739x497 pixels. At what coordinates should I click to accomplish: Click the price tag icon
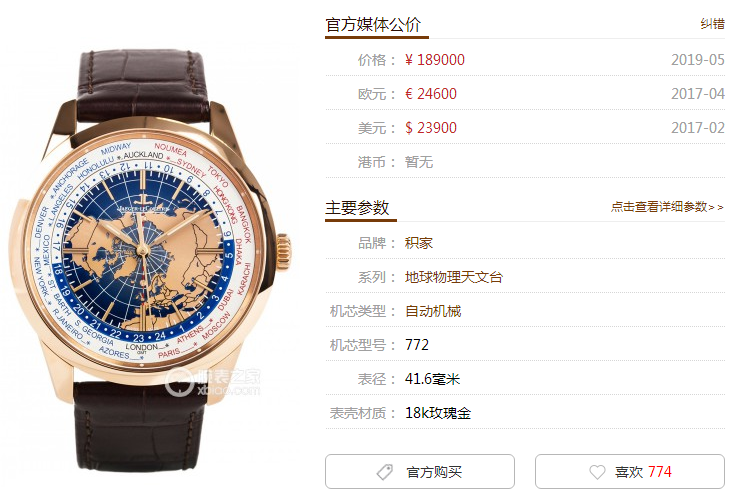pos(385,472)
